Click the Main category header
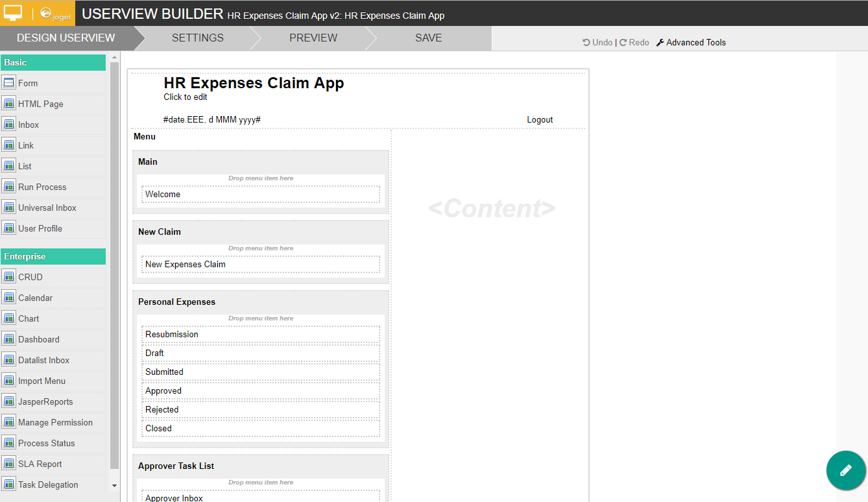 click(148, 161)
